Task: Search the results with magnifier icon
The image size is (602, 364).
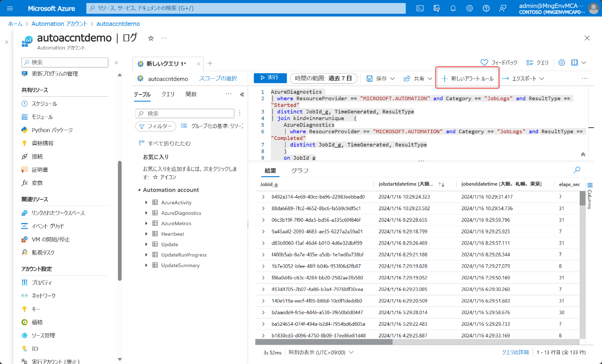Action: (x=577, y=170)
